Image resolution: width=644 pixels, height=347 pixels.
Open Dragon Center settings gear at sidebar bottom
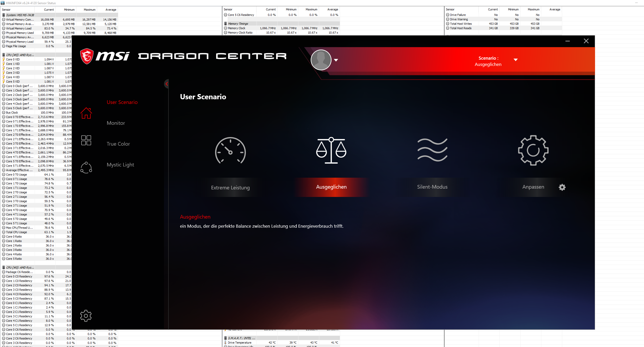(x=86, y=316)
